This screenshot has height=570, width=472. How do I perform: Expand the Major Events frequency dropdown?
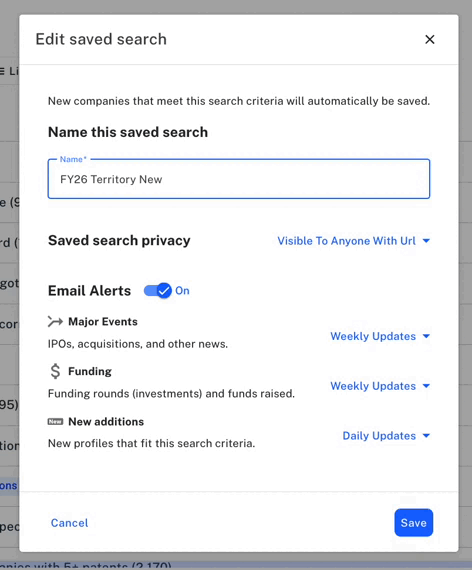pos(380,336)
